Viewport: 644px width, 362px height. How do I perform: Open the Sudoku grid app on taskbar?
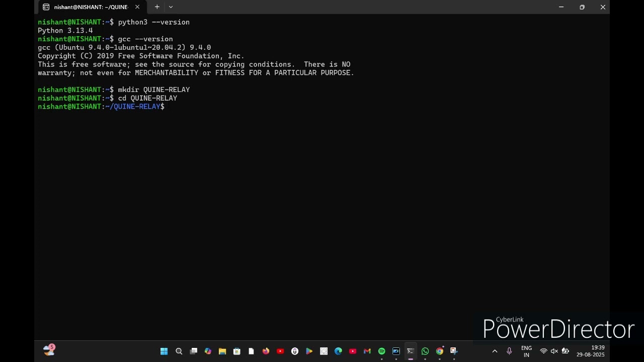324,351
